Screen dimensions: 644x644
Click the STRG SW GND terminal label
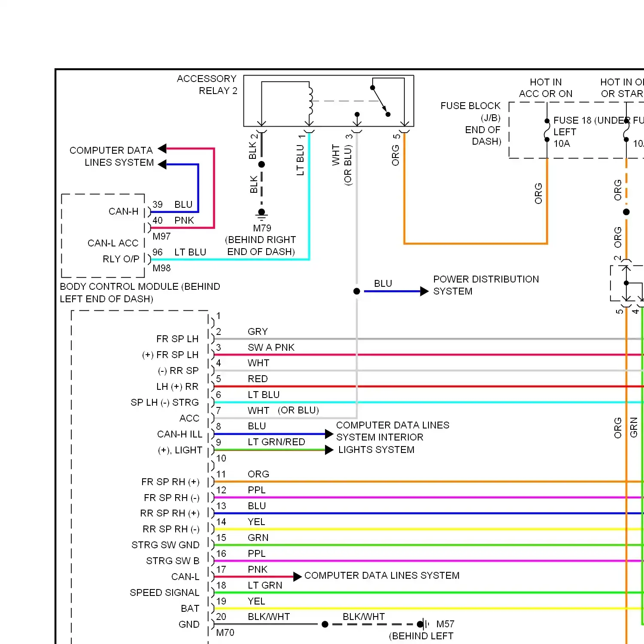pos(165,545)
